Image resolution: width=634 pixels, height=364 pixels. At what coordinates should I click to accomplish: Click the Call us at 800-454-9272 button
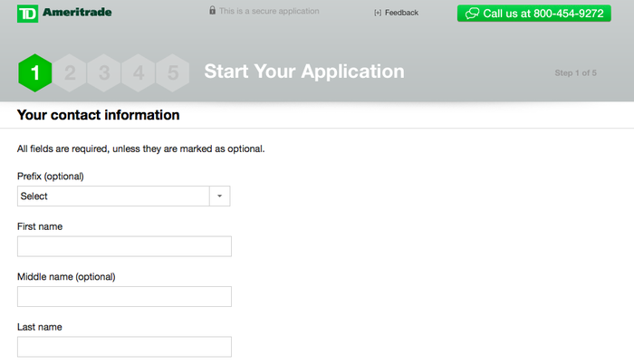click(x=533, y=14)
